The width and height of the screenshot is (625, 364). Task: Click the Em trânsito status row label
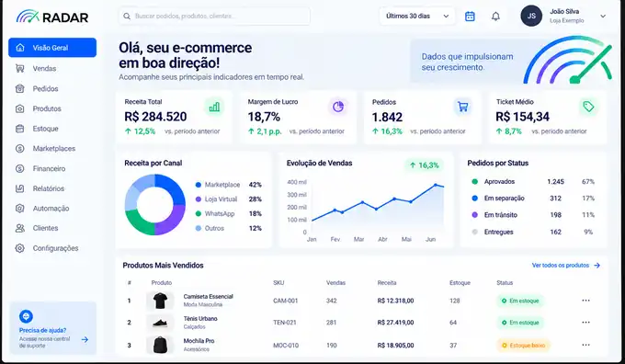pos(501,215)
